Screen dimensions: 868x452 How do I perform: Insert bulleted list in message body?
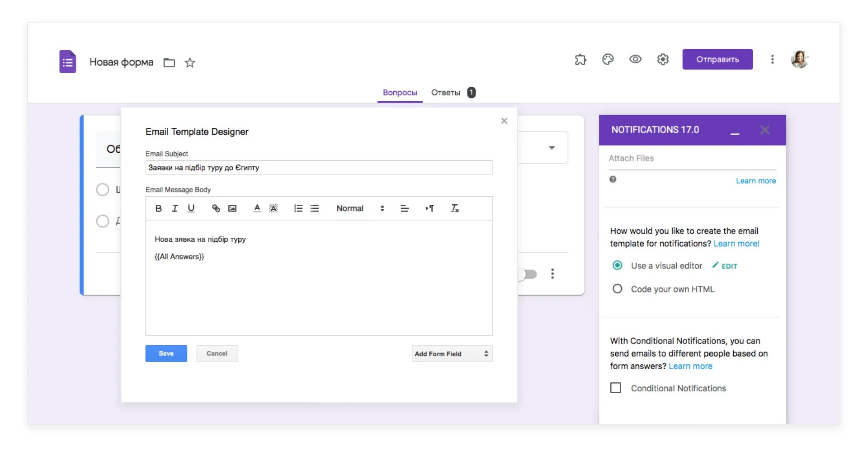point(315,208)
